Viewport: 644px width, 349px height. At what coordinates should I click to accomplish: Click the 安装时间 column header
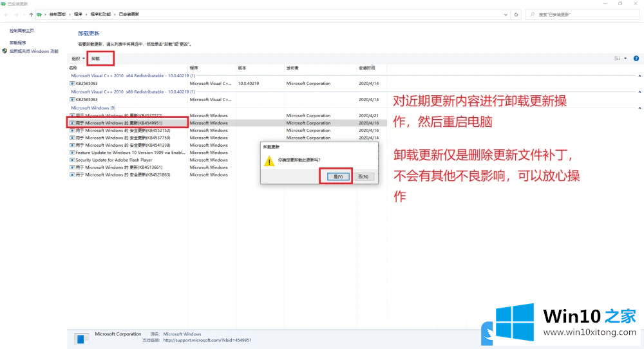(x=367, y=68)
